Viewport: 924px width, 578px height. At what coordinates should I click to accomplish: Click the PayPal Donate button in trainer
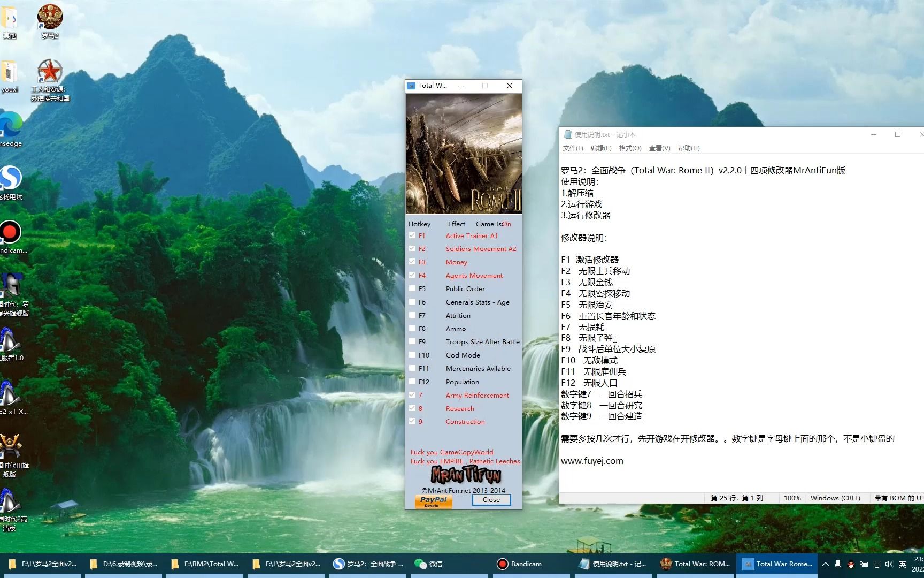tap(433, 501)
